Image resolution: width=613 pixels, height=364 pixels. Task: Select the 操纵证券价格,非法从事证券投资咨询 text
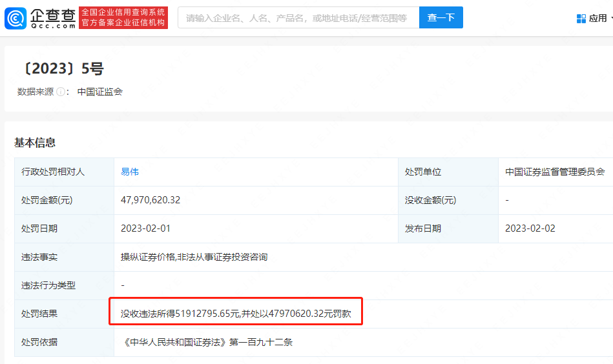pos(194,257)
